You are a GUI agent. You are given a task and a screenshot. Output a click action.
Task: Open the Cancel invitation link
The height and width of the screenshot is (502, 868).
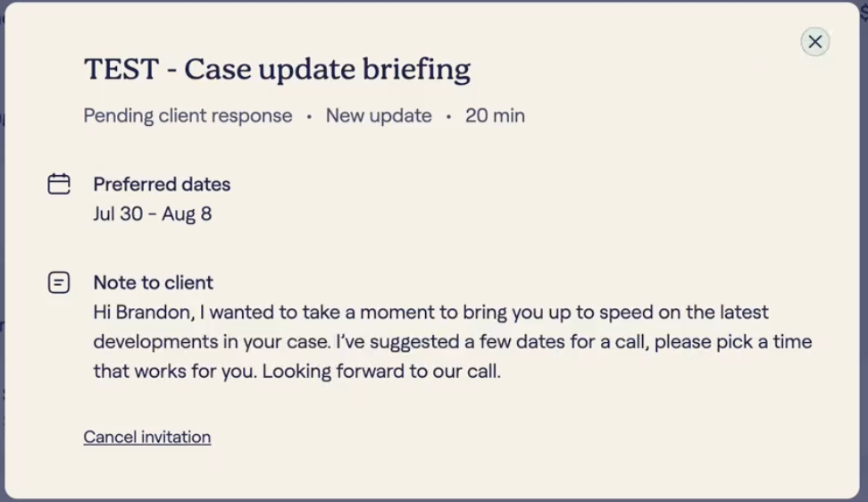[x=147, y=437]
